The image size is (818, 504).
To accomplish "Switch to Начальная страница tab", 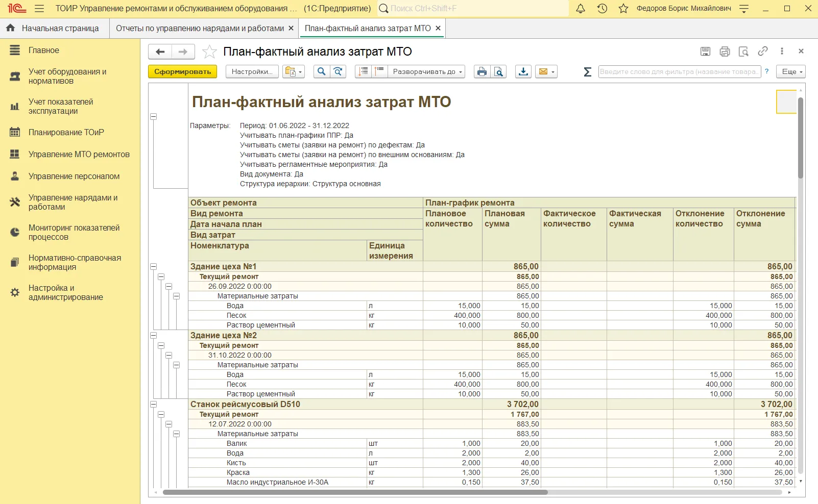I will point(55,28).
